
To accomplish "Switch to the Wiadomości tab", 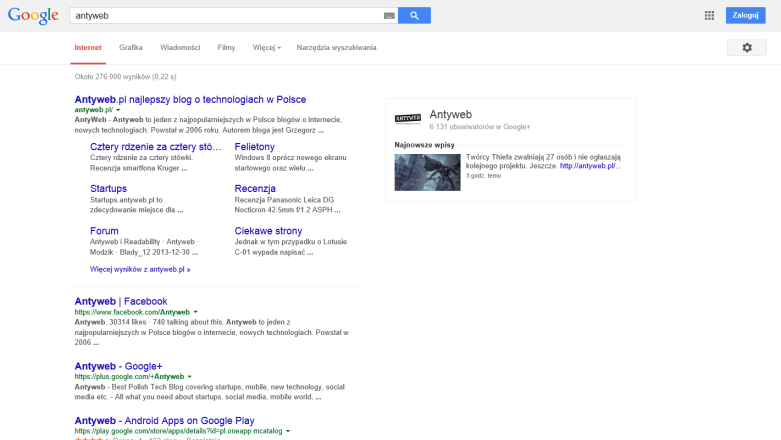I will (180, 48).
